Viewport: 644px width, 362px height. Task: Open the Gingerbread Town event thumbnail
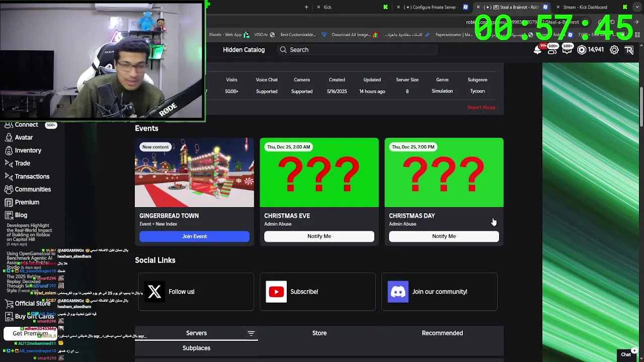[x=194, y=172]
